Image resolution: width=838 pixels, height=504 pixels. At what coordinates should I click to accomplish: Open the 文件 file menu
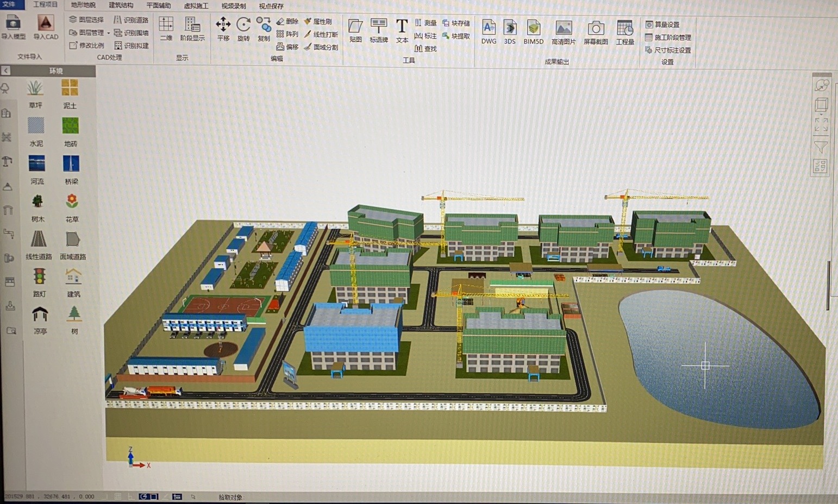click(x=10, y=5)
